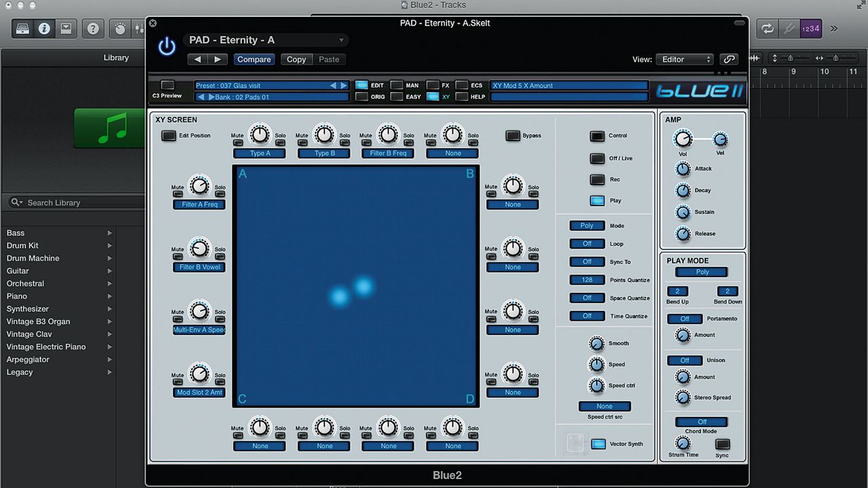Toggle the ECS button
Viewport: 868px width, 488px height.
[x=461, y=85]
